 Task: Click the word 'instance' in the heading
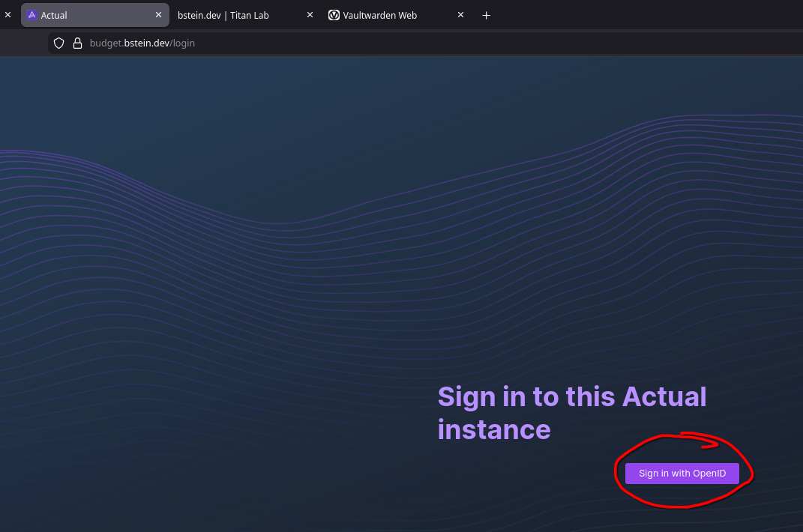[493, 429]
